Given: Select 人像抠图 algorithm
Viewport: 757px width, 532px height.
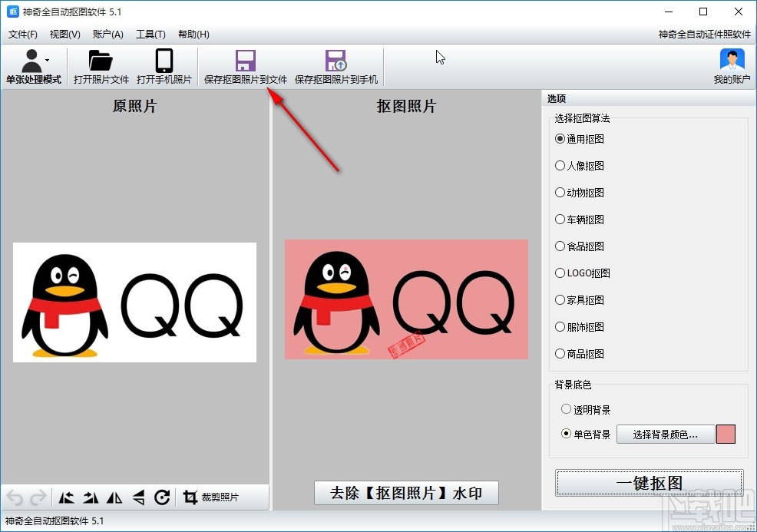Looking at the screenshot, I should tap(580, 166).
